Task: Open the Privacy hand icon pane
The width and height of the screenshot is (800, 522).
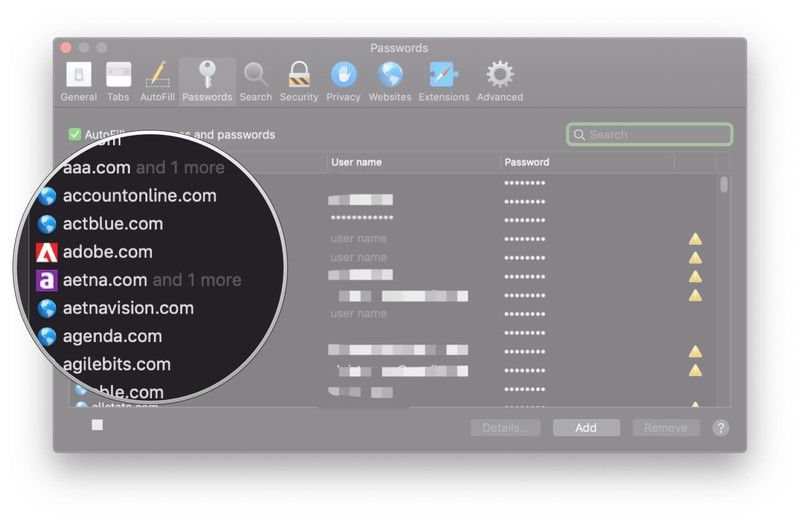Action: (x=343, y=81)
